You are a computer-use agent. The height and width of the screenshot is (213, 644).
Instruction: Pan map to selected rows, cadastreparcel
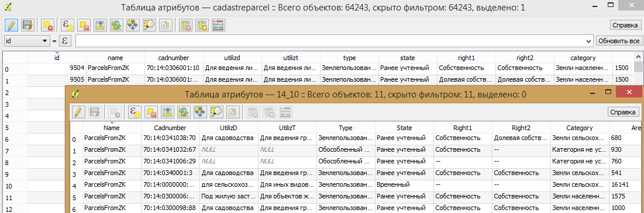132,26
